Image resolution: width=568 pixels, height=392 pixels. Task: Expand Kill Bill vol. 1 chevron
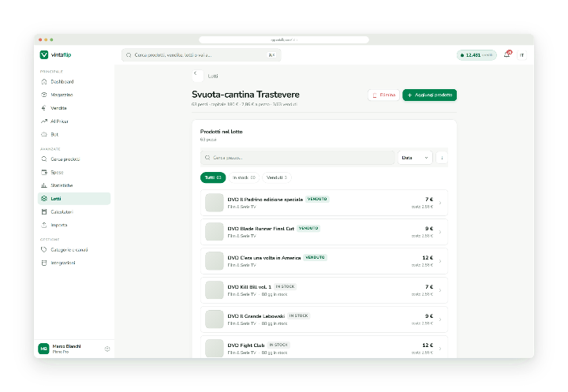point(440,290)
